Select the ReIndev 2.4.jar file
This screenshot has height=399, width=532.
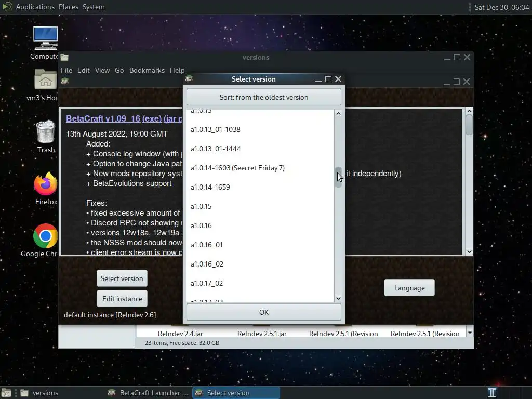(x=180, y=334)
